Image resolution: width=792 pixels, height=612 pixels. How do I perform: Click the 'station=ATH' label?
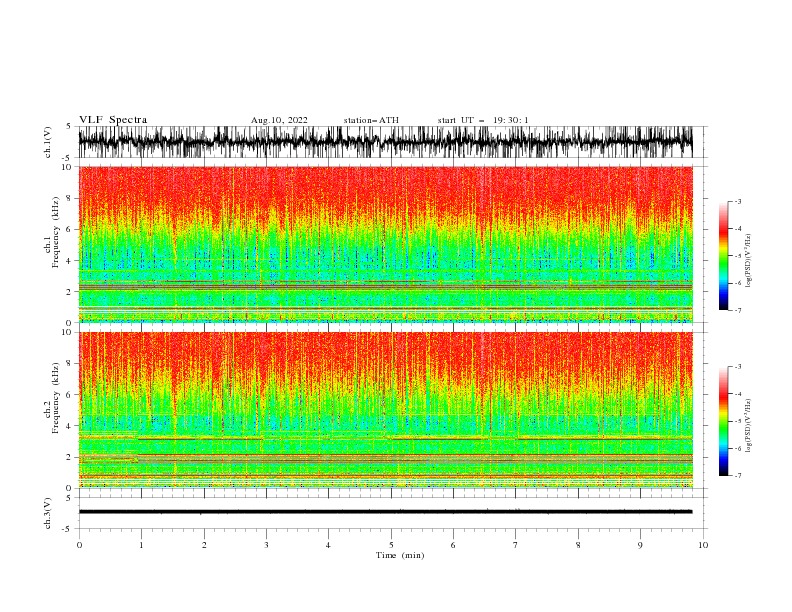pyautogui.click(x=371, y=120)
